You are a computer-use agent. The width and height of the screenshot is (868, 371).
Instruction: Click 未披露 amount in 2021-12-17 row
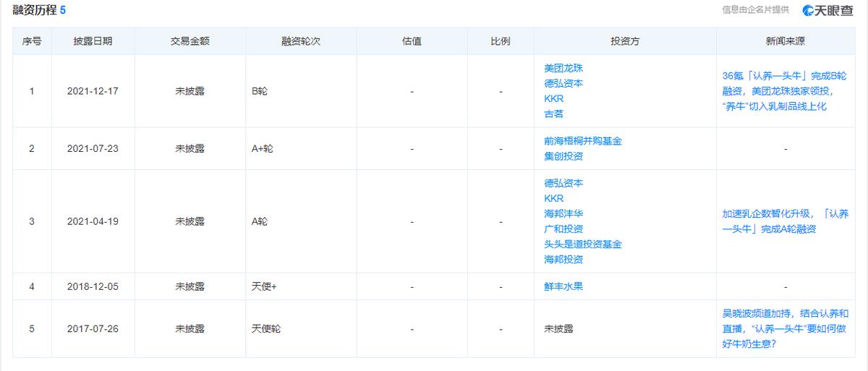coord(190,91)
